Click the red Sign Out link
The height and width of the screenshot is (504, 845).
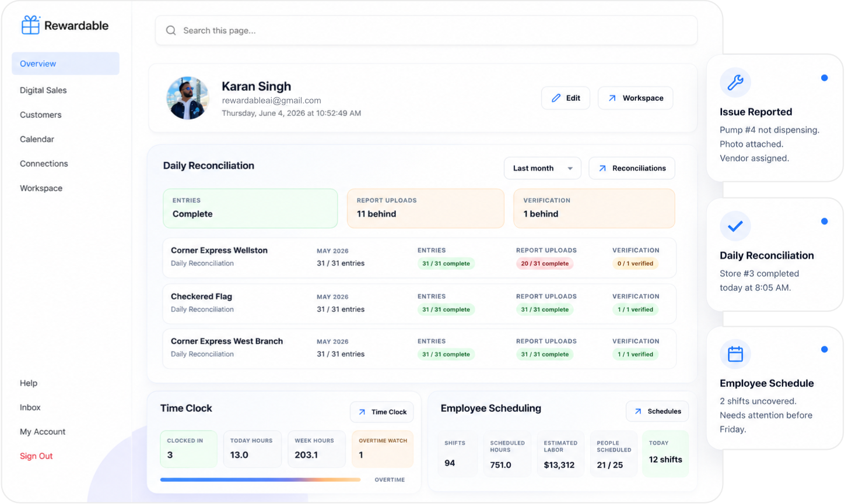[36, 456]
